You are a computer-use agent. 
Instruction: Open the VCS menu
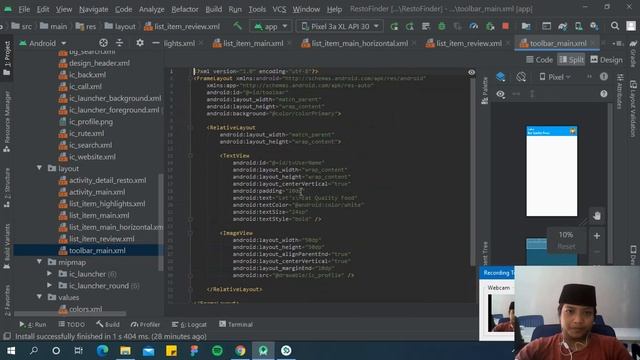[x=279, y=9]
